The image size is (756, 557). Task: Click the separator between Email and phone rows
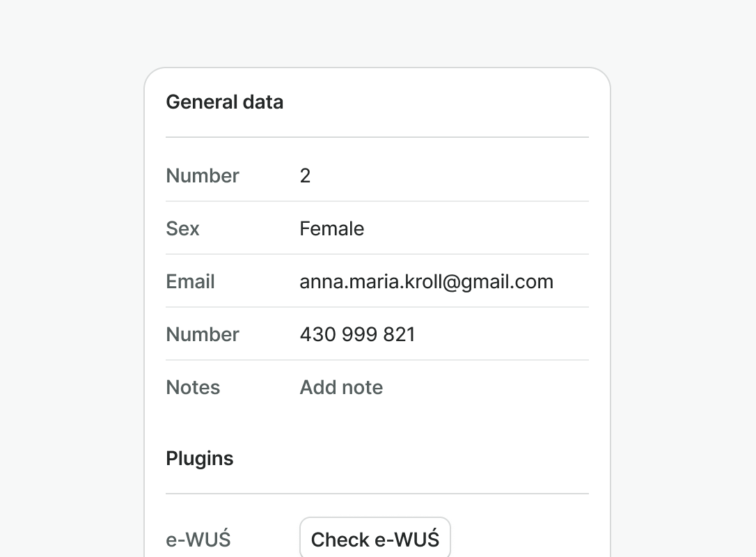pyautogui.click(x=377, y=307)
